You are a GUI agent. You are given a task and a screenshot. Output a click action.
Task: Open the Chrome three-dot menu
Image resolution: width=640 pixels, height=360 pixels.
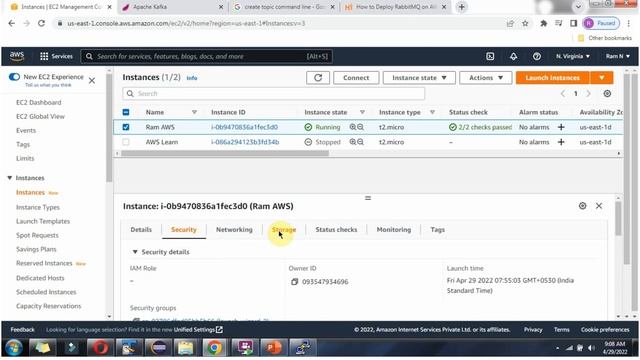click(629, 24)
